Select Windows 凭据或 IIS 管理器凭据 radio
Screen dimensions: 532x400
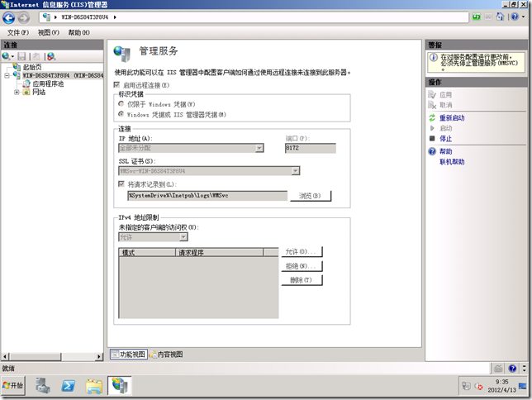[x=121, y=114]
